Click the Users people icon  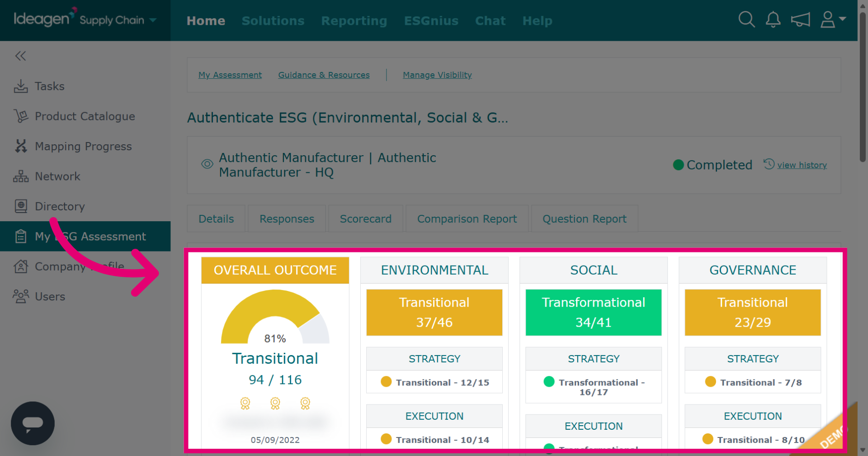coord(21,296)
